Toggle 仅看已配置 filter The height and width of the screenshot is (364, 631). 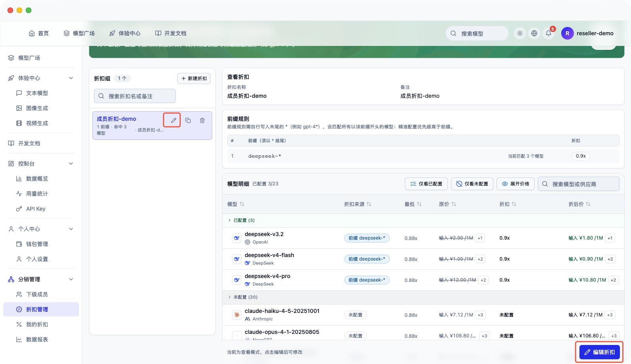(426, 184)
